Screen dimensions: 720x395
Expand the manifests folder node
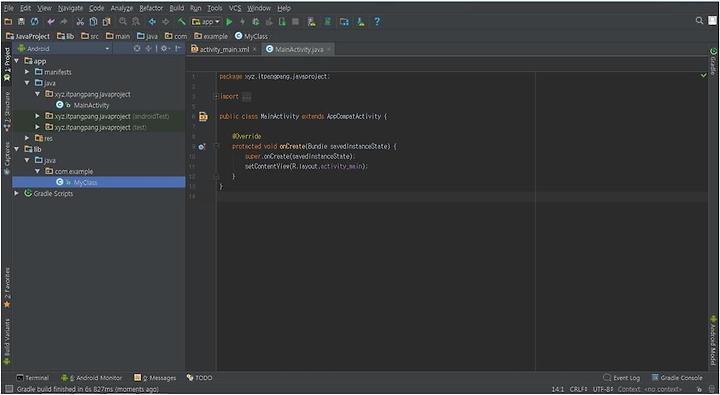click(x=28, y=72)
